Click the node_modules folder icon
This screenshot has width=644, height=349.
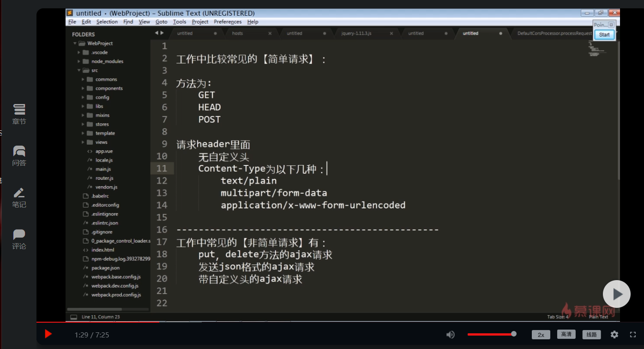pos(86,61)
